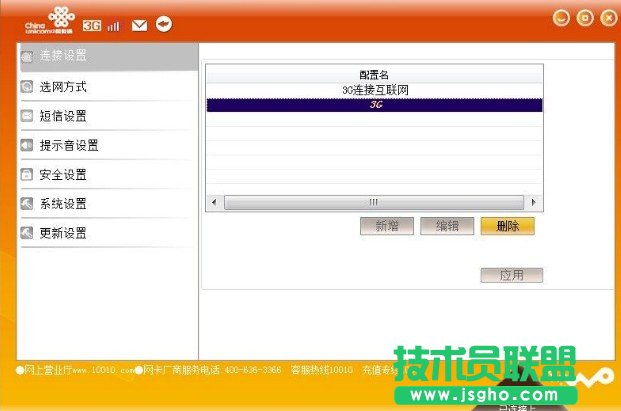The width and height of the screenshot is (621, 411).
Task: Click the 客服热线10010 text
Action: (322, 370)
